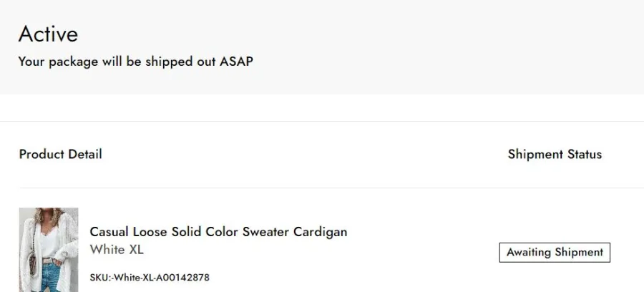Click the word Cardigan in product title
The width and height of the screenshot is (644, 292).
321,232
